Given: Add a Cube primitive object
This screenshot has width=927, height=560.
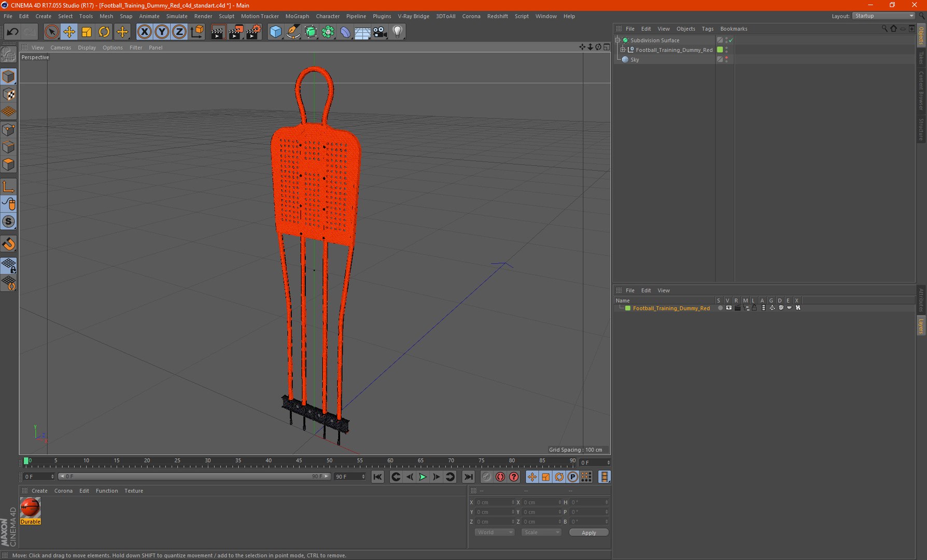Looking at the screenshot, I should [275, 32].
